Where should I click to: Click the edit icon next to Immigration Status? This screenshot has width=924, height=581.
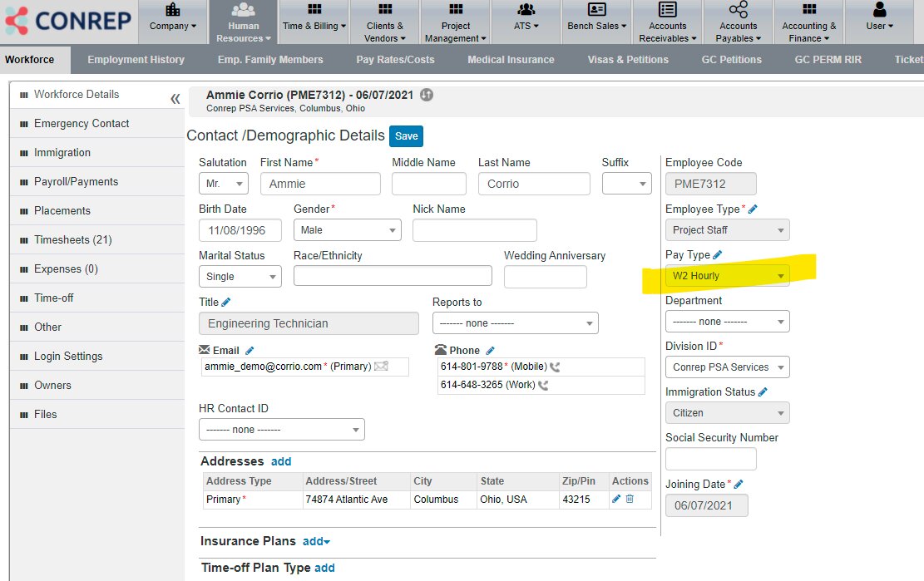[x=763, y=392]
